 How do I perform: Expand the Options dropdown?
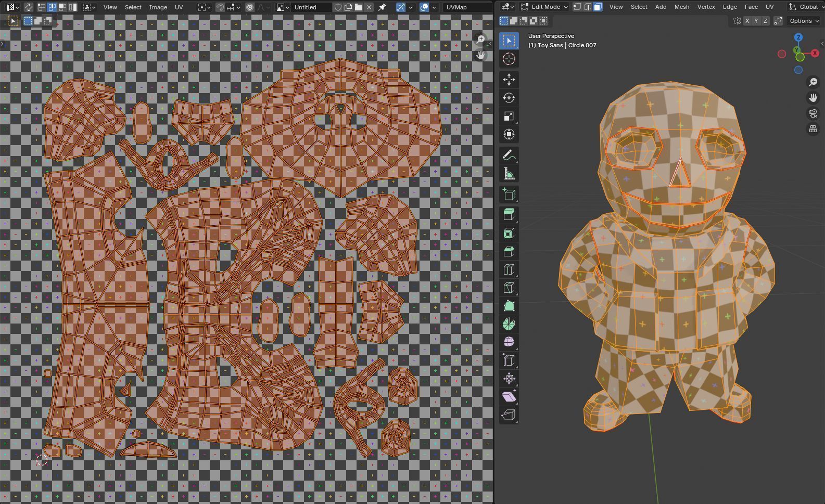click(804, 21)
